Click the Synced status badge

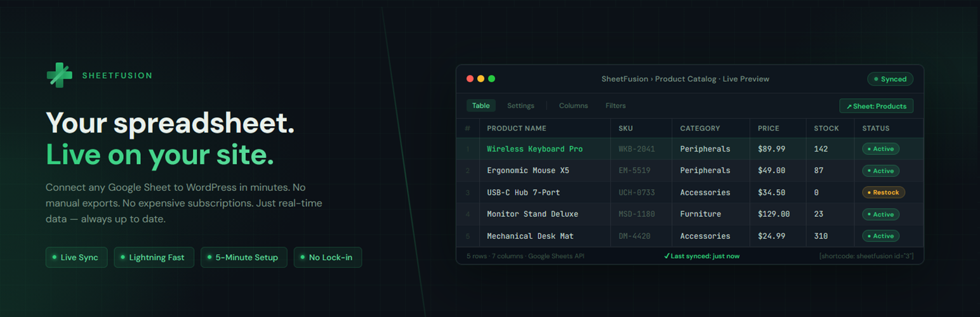coord(890,79)
